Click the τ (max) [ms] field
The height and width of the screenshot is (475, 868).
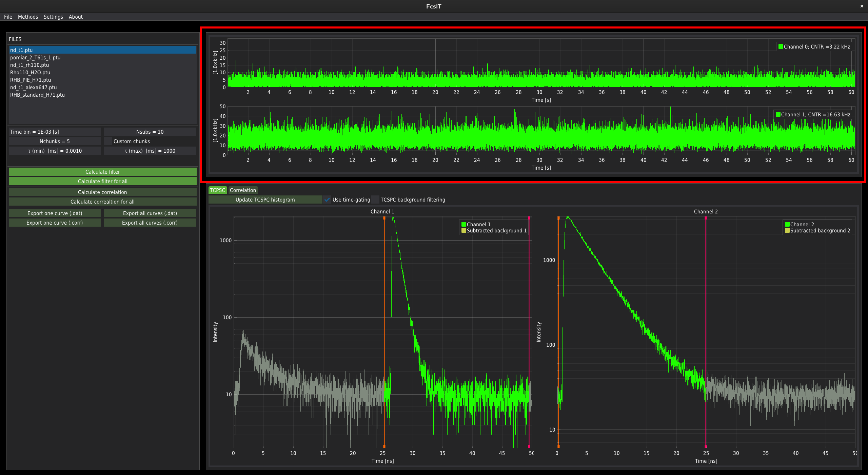coord(150,151)
